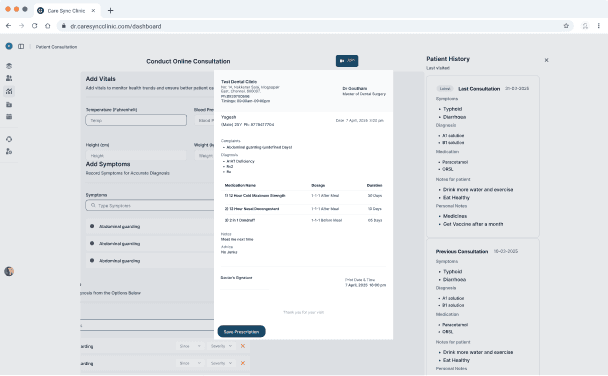This screenshot has height=376, width=608.
Task: Remove the bottom selected symptom with orange X
Action: (x=243, y=363)
